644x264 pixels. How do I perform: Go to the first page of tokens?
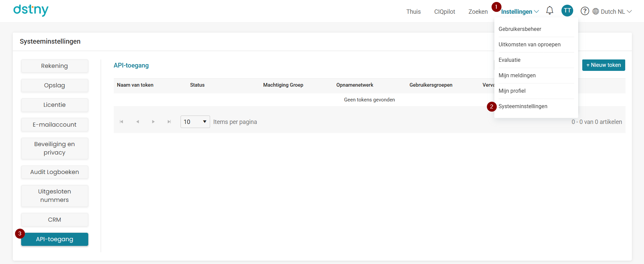(x=121, y=122)
